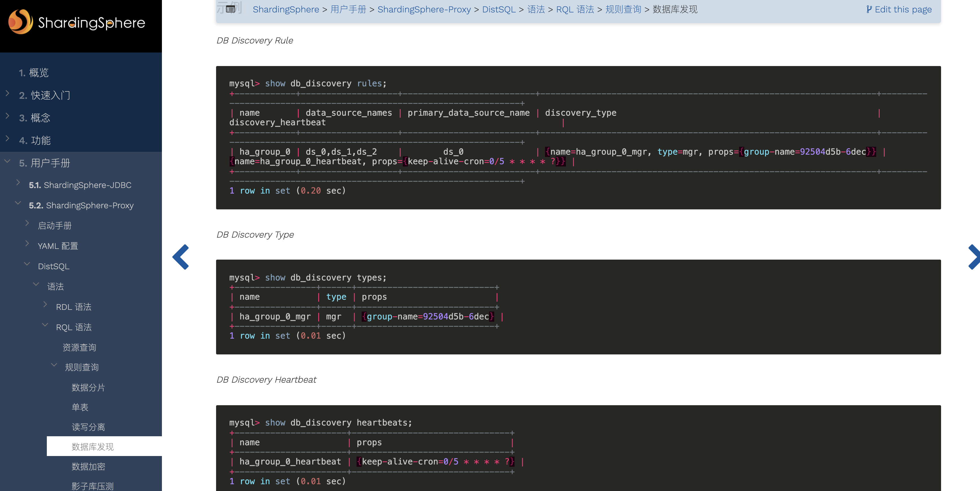Open 资源查询 in sidebar
Screen dimensions: 980x491
tap(80, 347)
